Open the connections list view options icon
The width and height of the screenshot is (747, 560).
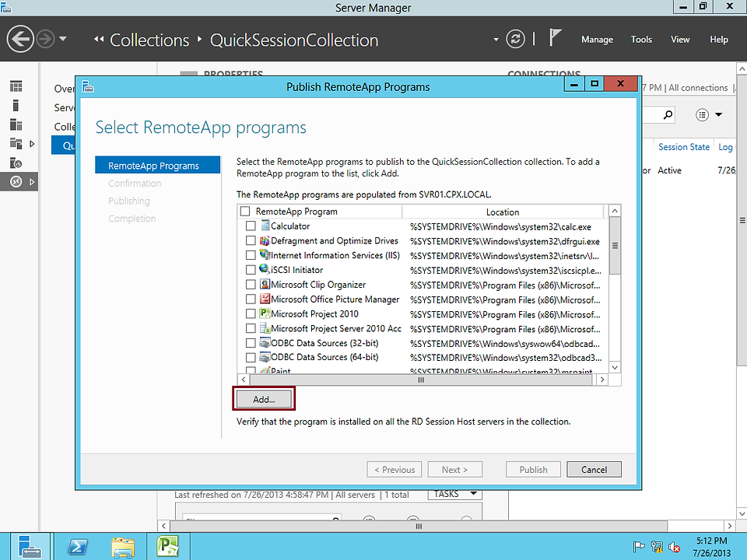click(x=702, y=115)
